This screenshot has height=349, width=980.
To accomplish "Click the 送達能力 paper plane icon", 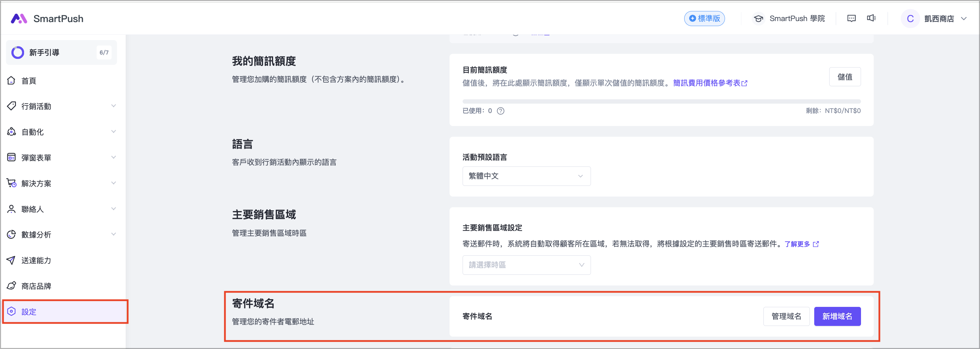I will (x=11, y=260).
